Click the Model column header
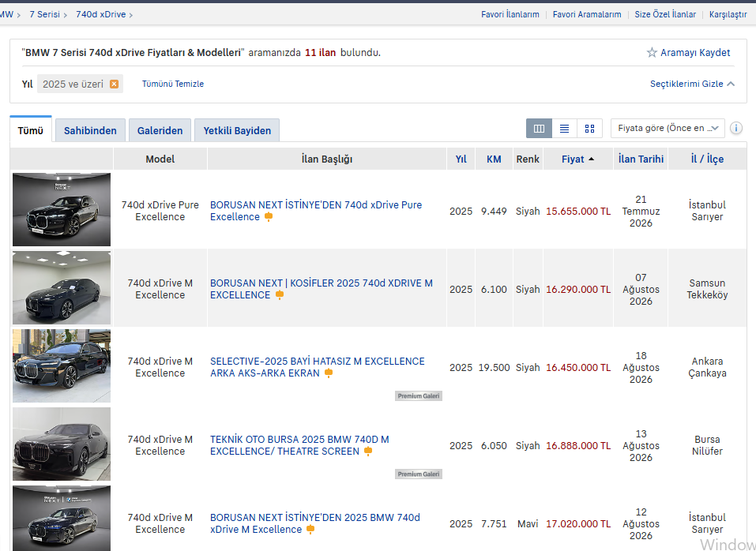 (160, 159)
